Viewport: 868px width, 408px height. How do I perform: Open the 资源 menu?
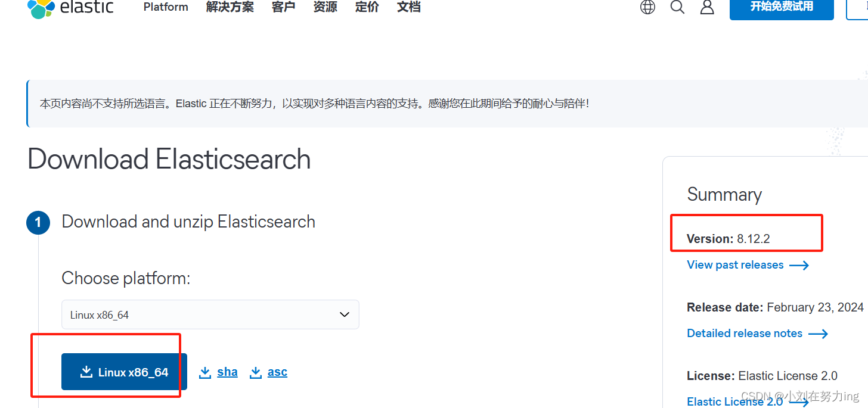click(x=325, y=7)
